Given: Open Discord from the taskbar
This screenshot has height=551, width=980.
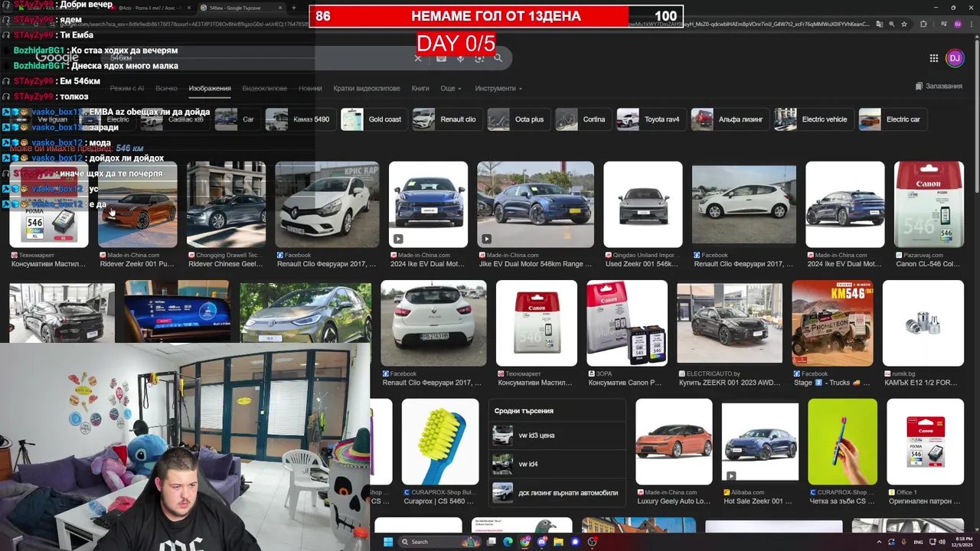Looking at the screenshot, I should (542, 542).
